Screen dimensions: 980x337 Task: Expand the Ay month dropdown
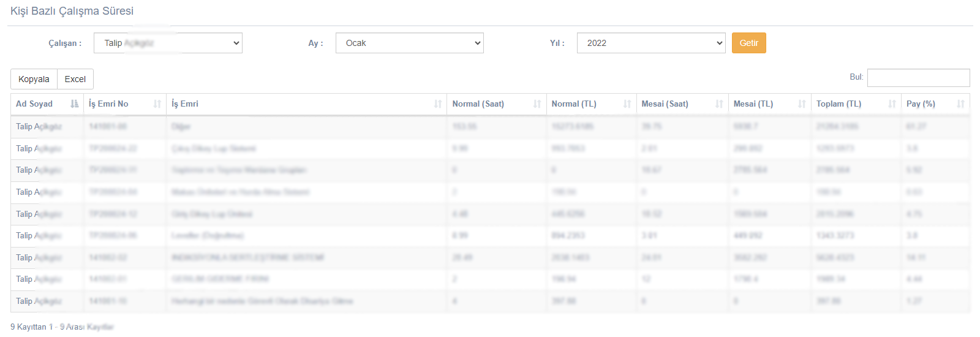[409, 43]
